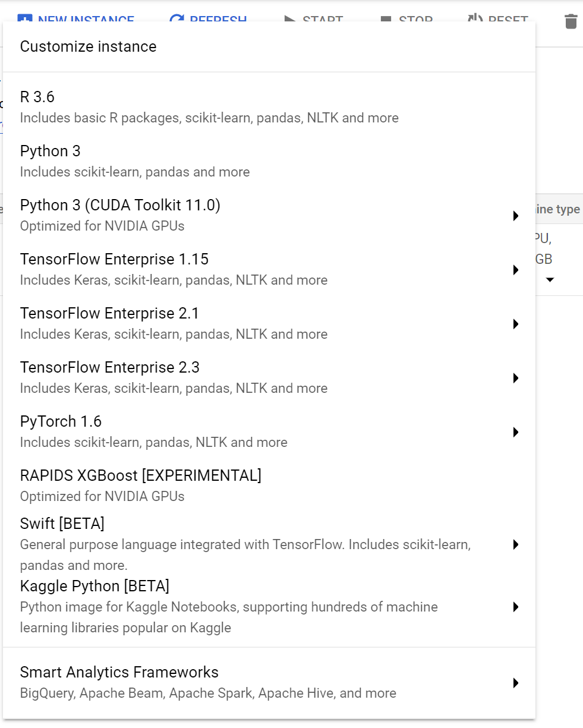Open the TensorFlow Enterprise 1.15 submenu arrow
583x728 pixels.
(516, 270)
